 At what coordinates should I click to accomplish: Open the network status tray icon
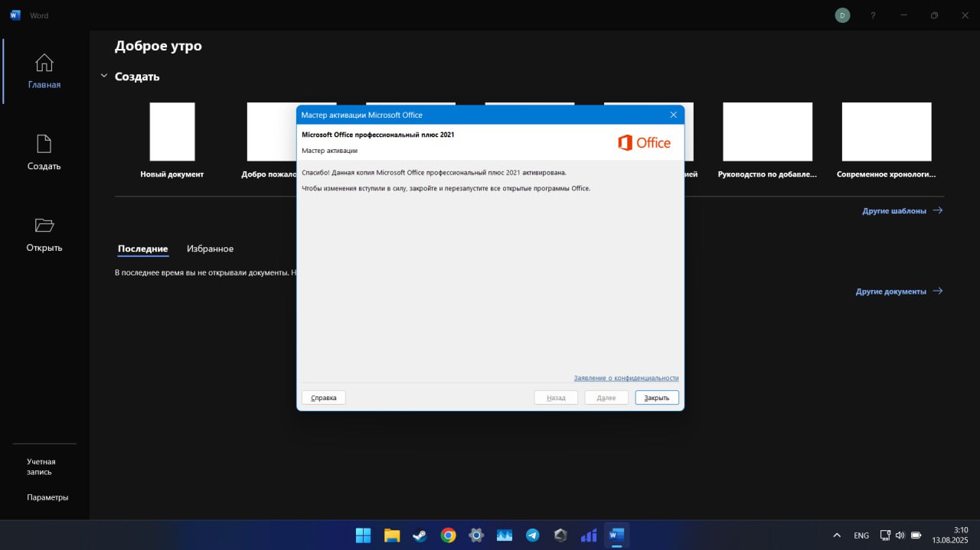pos(885,535)
